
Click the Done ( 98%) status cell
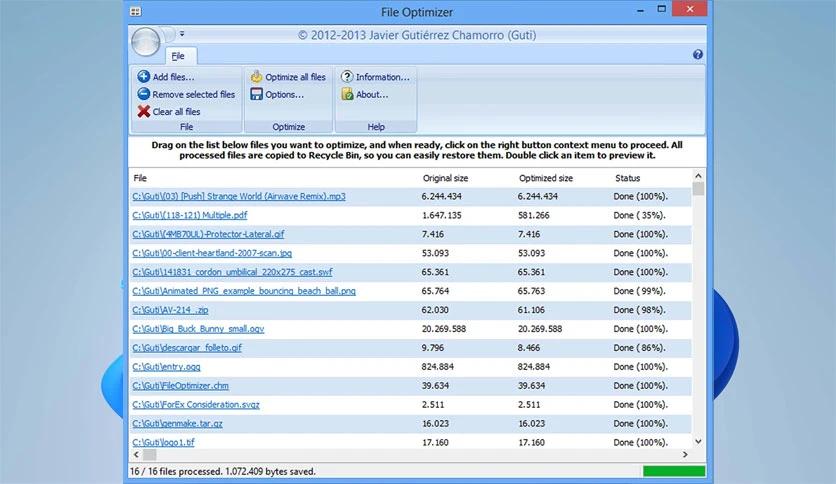point(640,310)
